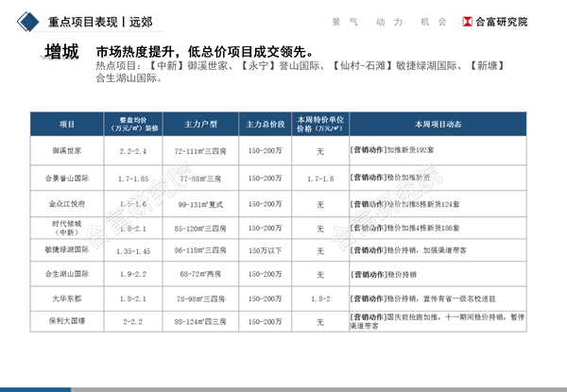Click the 85-120㎡三四房 unit type cell
The width and height of the screenshot is (567, 392).
pyautogui.click(x=200, y=229)
